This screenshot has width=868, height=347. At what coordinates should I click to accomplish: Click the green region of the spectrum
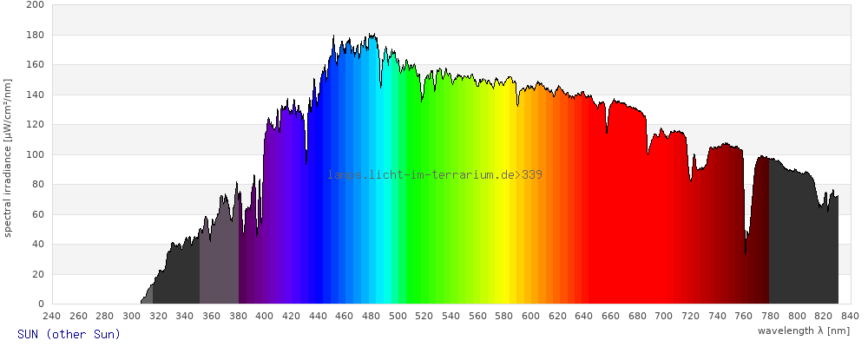pos(451,217)
